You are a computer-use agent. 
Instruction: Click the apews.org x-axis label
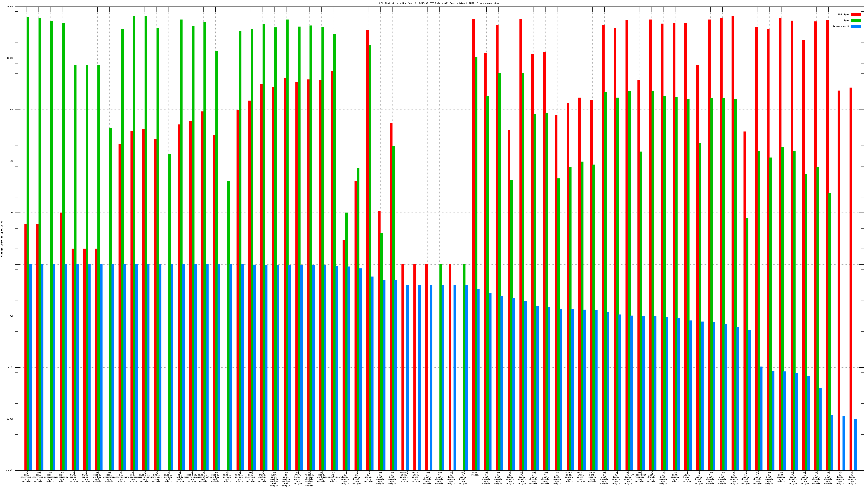368,477
